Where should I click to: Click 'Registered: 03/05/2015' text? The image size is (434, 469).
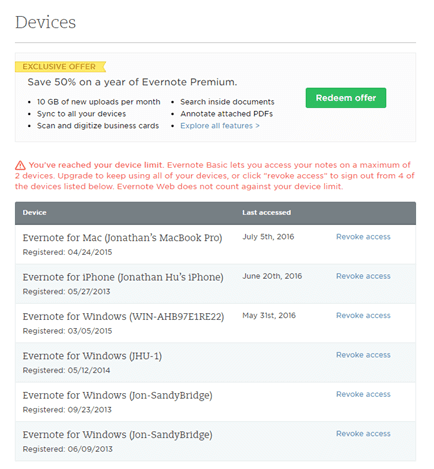pyautogui.click(x=67, y=331)
